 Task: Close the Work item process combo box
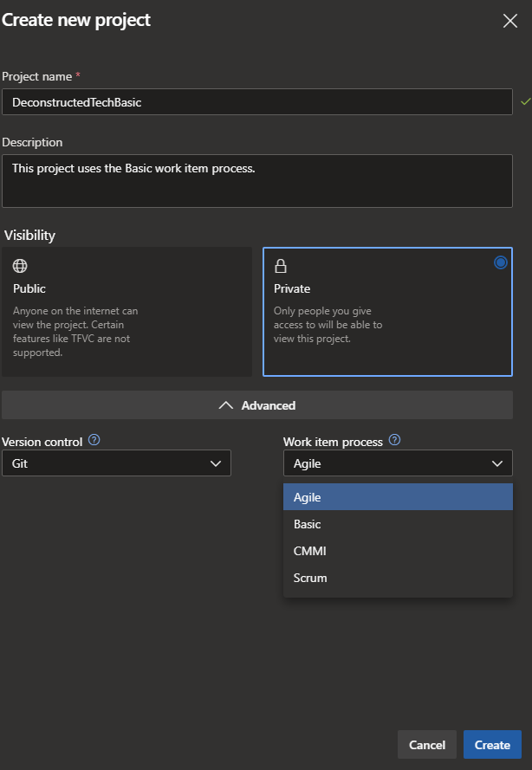click(397, 463)
